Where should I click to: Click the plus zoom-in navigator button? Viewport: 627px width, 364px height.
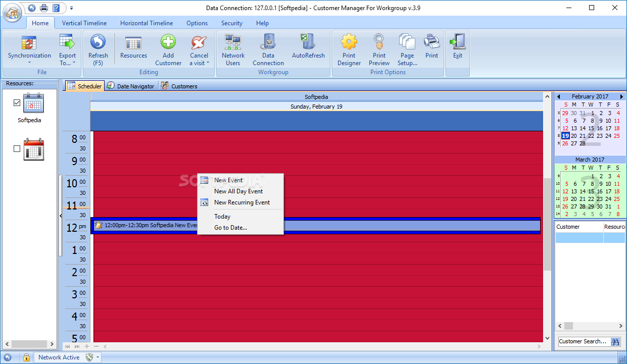pyautogui.click(x=87, y=346)
